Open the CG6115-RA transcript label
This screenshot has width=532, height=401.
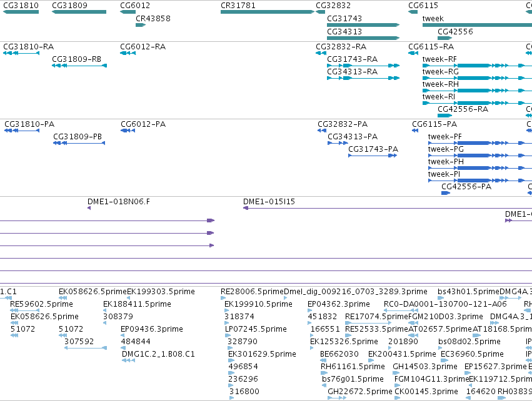point(431,46)
